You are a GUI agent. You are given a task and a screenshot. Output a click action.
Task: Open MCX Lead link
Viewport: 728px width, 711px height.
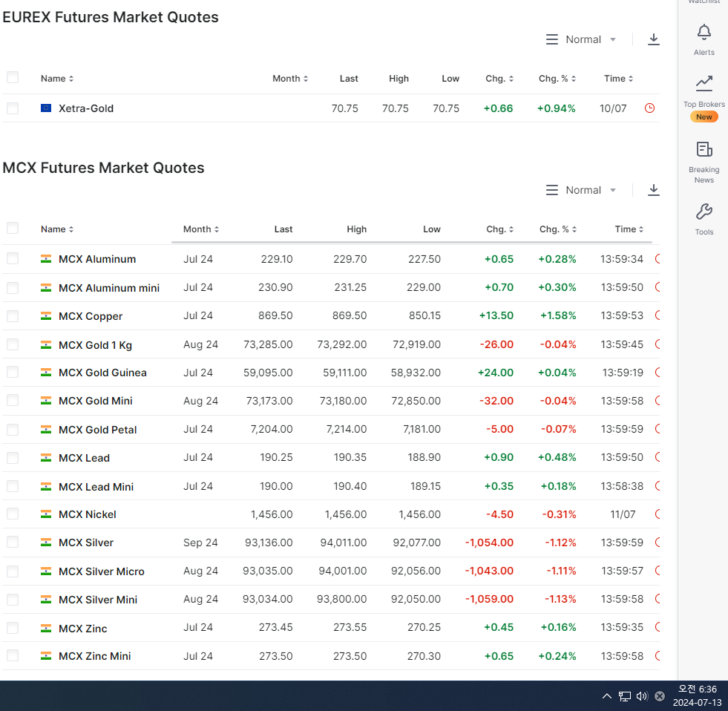coord(84,458)
